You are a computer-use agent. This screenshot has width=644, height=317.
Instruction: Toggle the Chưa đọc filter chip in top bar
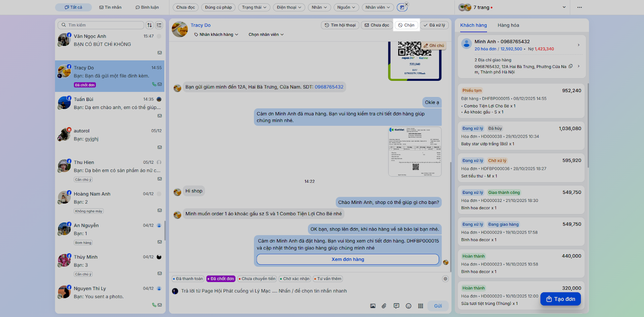pos(186,7)
